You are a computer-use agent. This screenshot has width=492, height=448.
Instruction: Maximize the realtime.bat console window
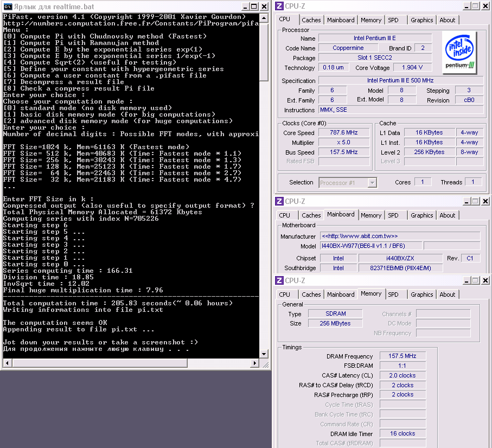point(254,7)
